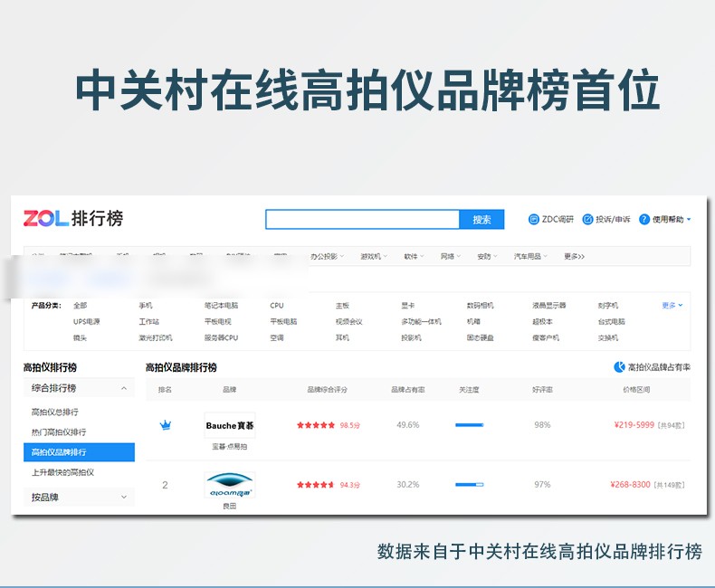Click the 品牌综合评分 column header
Image resolution: width=715 pixels, height=588 pixels.
pos(327,390)
